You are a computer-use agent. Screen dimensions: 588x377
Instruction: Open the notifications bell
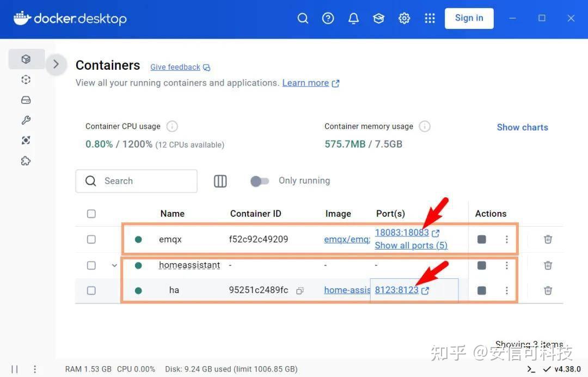tap(353, 18)
